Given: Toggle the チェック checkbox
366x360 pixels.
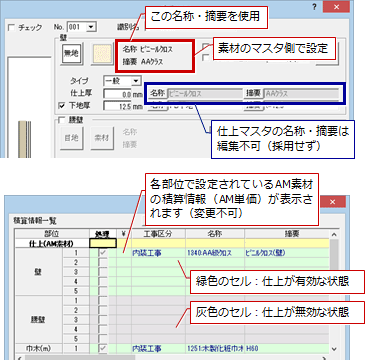Looking at the screenshot, I should [x=12, y=28].
